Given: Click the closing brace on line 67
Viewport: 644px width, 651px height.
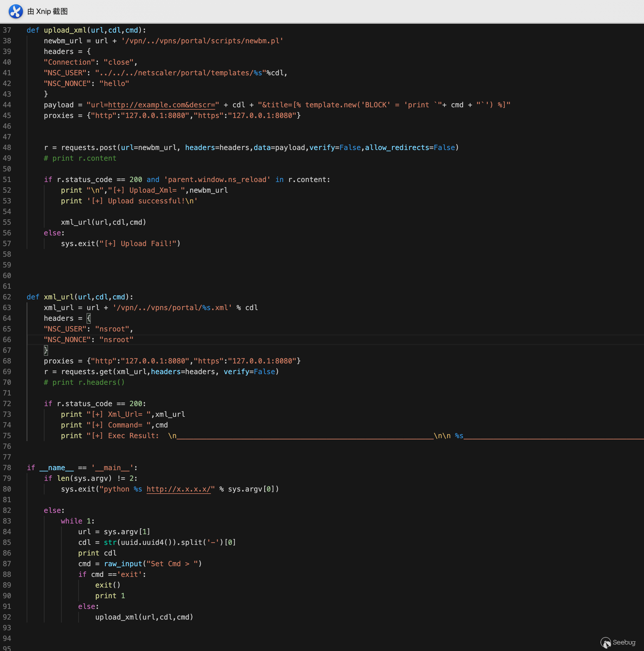Looking at the screenshot, I should 46,350.
